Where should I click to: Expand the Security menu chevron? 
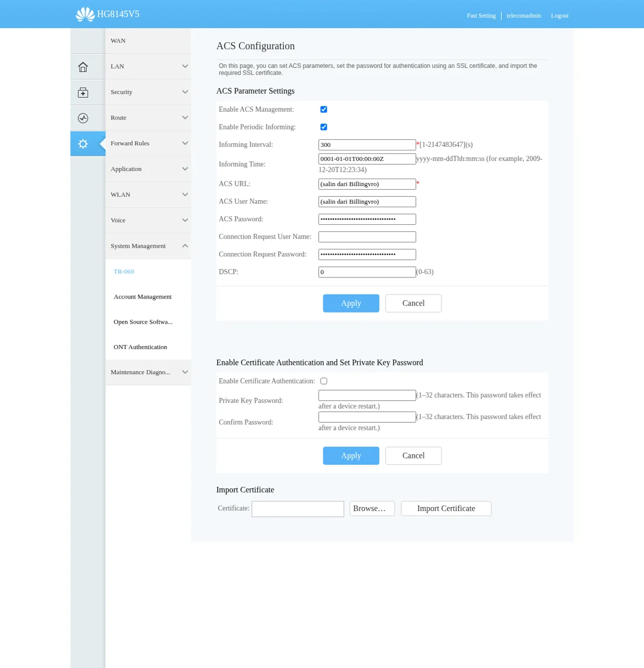click(185, 91)
